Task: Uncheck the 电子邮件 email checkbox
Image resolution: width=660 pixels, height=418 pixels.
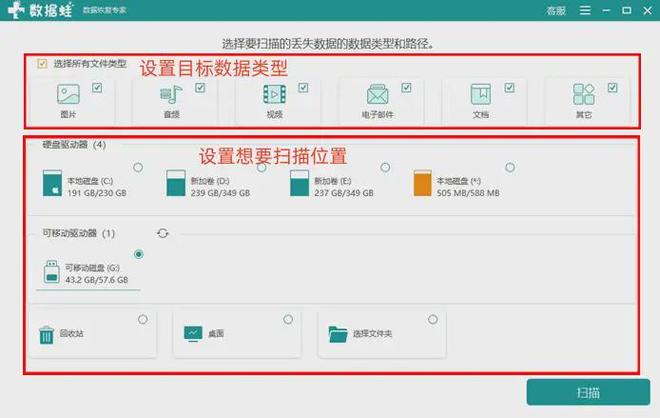Action: (x=406, y=88)
